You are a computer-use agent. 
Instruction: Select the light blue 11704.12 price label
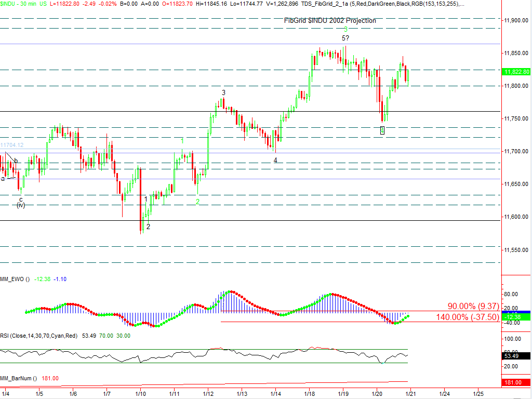[12, 145]
